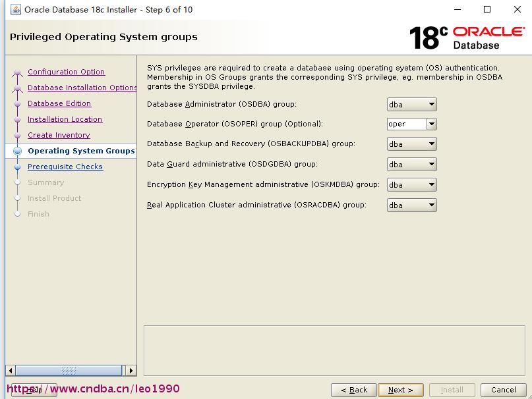This screenshot has height=399, width=532.
Task: Click the Database Edition step bullet
Action: tap(18, 104)
